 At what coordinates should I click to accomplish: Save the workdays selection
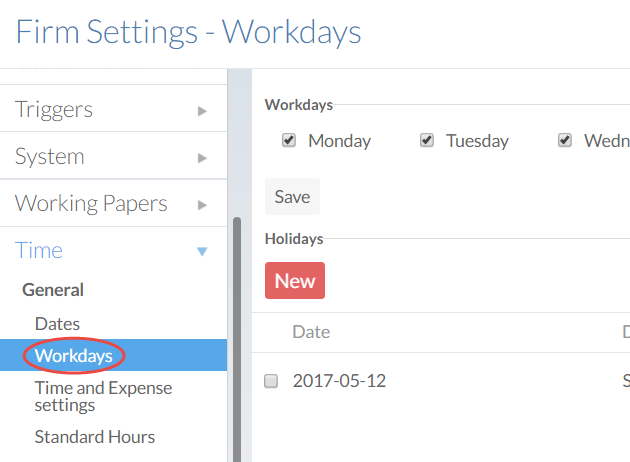292,197
